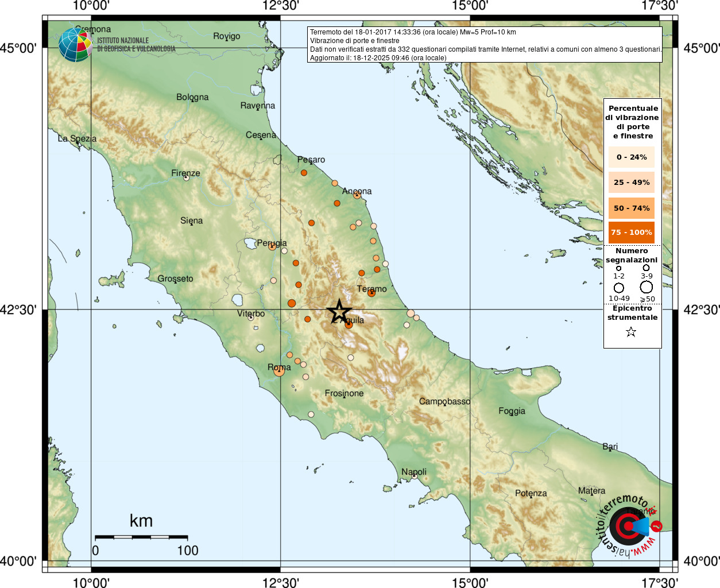Screen dimensions: 720x588
Task: Click the 'Aggiornato il: 18-12-2025' line
Action: (378, 58)
